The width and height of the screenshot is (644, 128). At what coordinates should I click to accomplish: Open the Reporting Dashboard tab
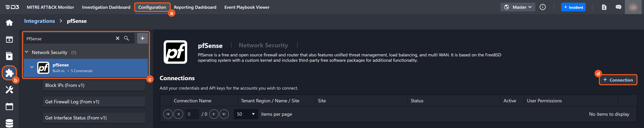(195, 7)
